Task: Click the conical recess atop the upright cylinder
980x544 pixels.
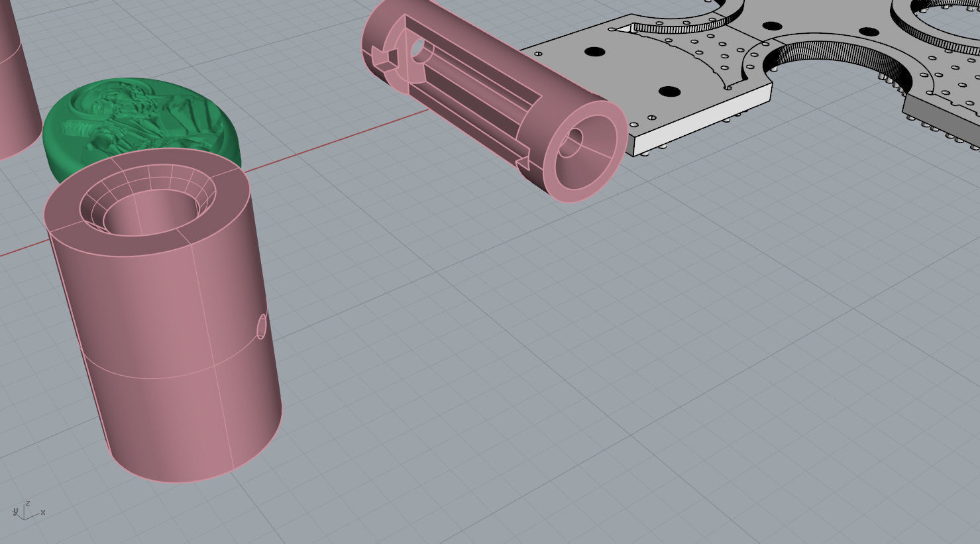Action: pos(148,201)
